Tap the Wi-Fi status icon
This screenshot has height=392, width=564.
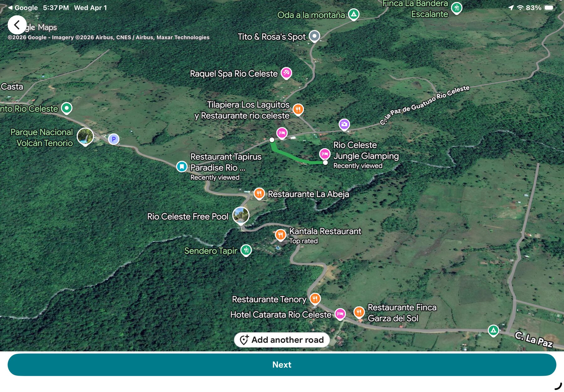520,8
